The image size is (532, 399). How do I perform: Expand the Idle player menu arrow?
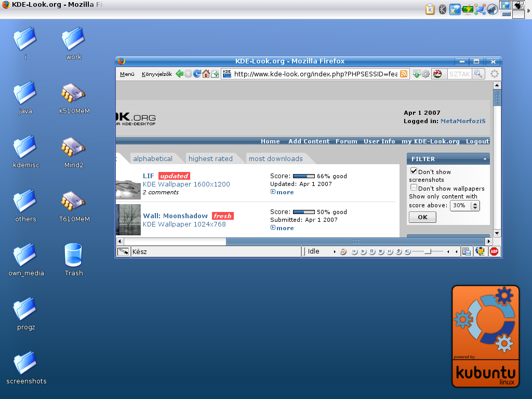click(335, 251)
